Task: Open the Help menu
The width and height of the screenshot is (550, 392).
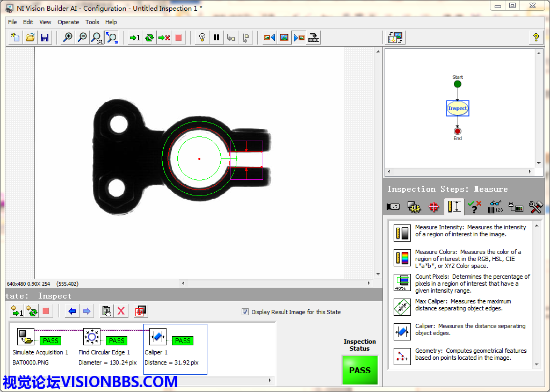Action: (x=111, y=22)
